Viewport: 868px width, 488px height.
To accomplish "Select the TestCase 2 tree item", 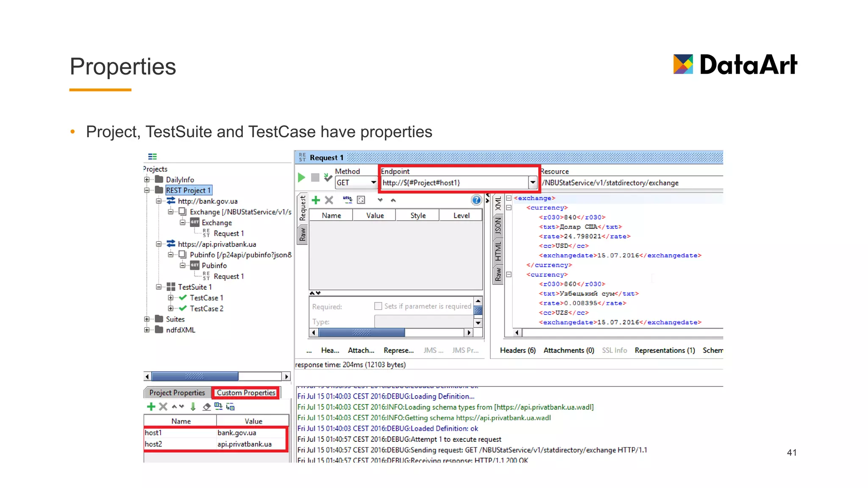I will tap(206, 308).
